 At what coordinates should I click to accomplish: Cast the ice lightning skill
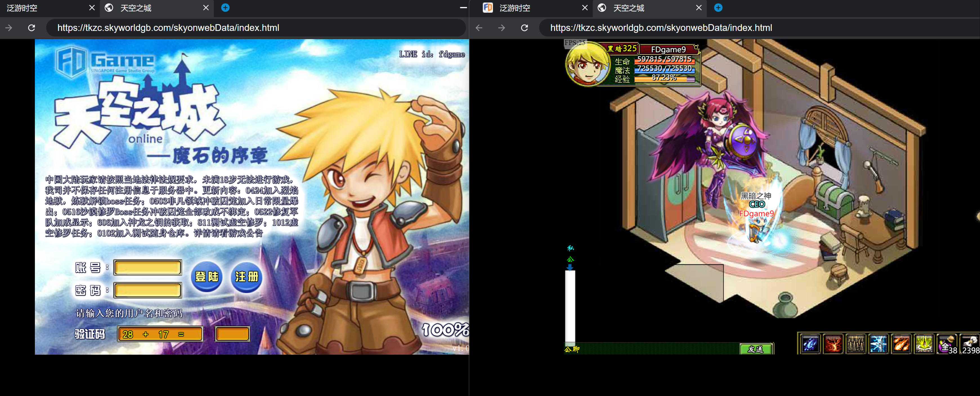(878, 344)
